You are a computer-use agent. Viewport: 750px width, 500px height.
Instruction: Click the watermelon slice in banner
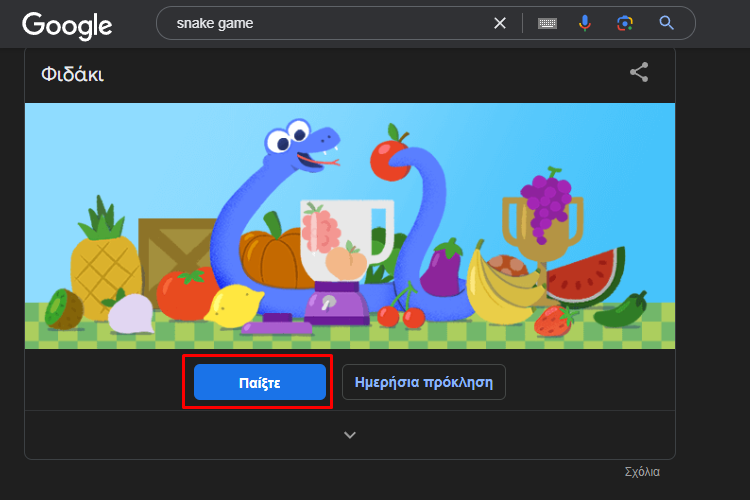(x=587, y=275)
